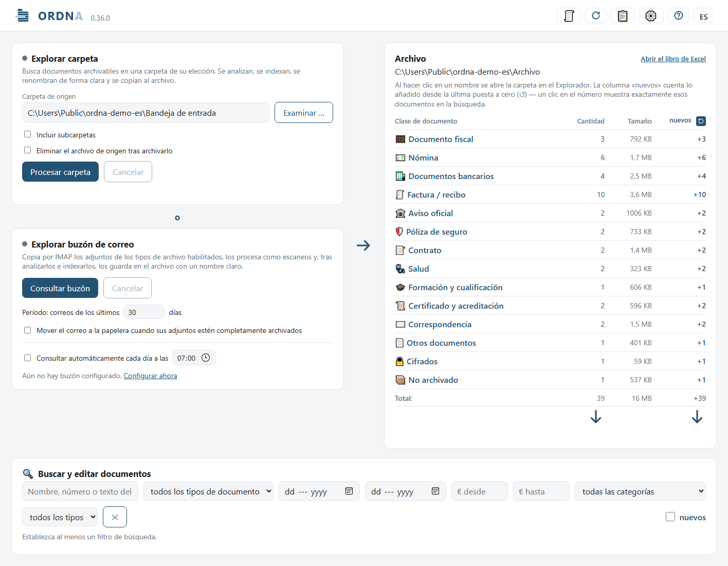Click the Otros documentos page icon

(399, 343)
